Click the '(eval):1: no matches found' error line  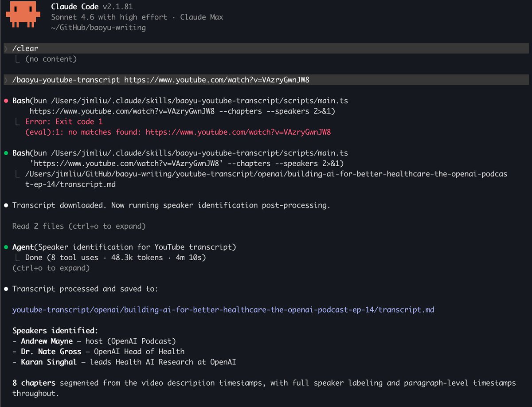(x=178, y=132)
